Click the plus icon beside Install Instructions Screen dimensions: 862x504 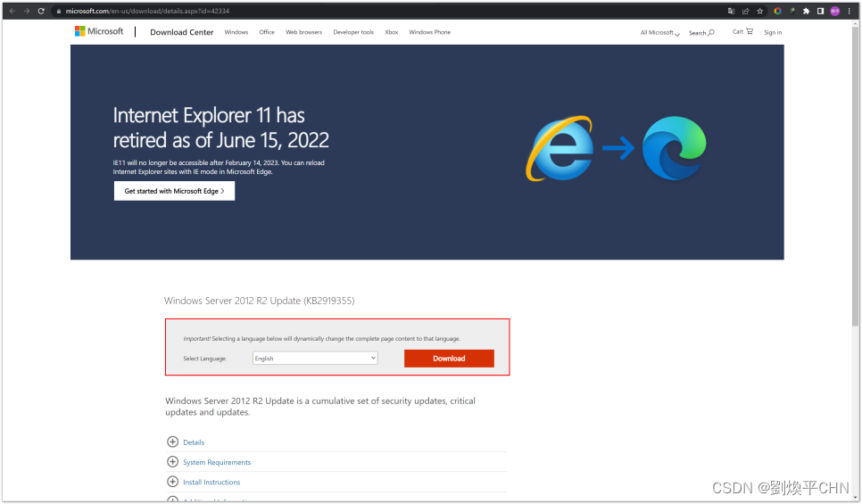point(172,482)
